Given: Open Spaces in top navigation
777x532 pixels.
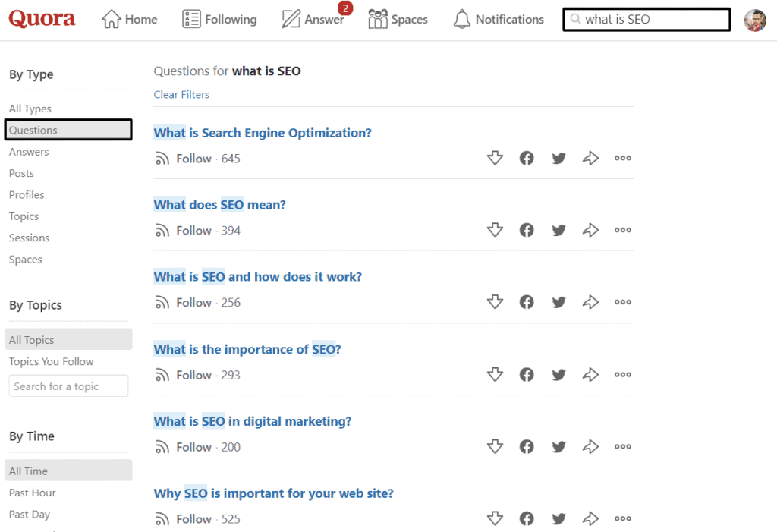Looking at the screenshot, I should pos(398,19).
